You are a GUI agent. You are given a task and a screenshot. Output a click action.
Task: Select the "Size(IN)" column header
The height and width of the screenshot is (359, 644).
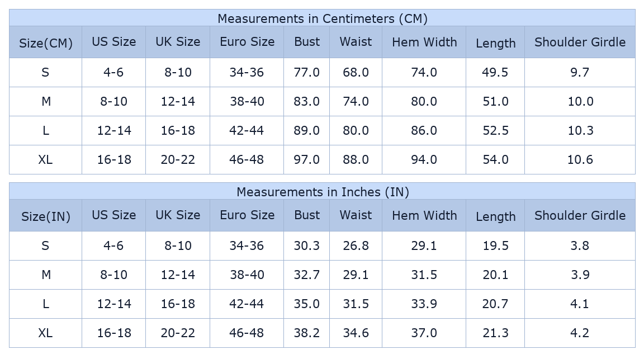pyautogui.click(x=46, y=216)
